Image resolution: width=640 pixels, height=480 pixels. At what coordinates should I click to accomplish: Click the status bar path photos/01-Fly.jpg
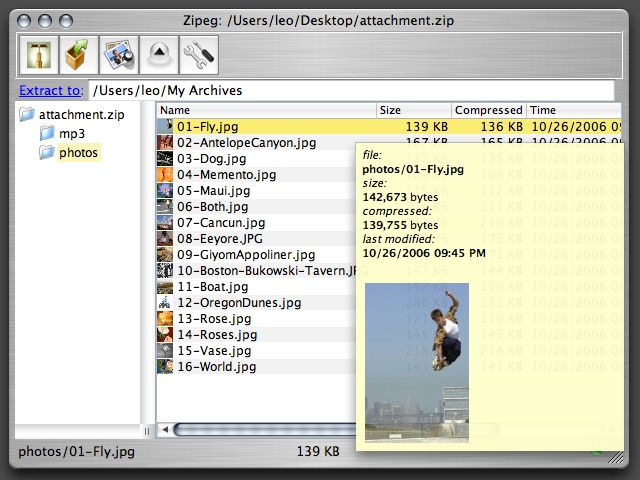tap(77, 451)
